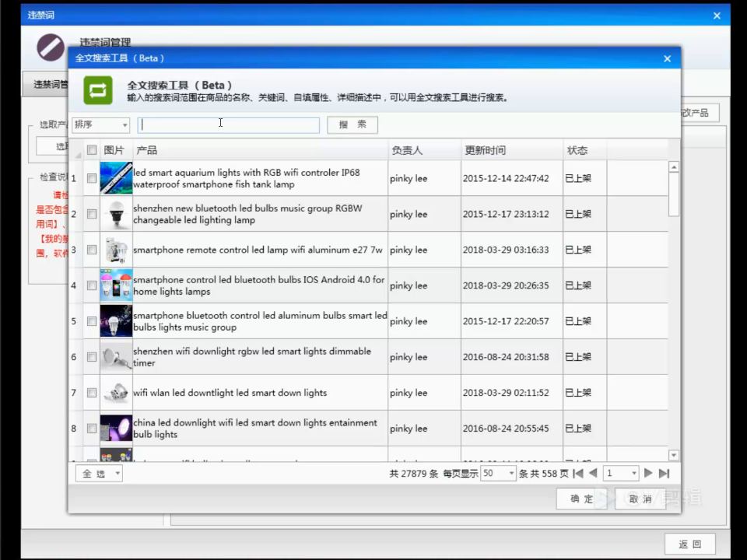Open the 排序 sort dropdown

click(100, 124)
